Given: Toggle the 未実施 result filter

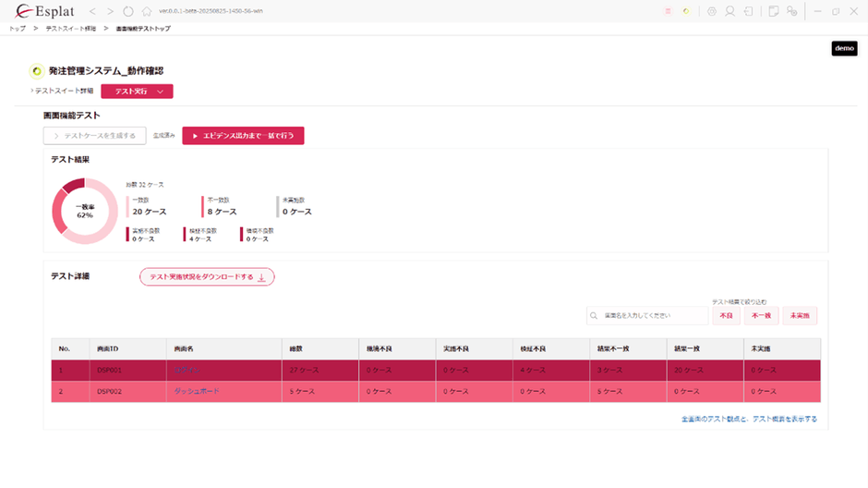Looking at the screenshot, I should pyautogui.click(x=800, y=316).
